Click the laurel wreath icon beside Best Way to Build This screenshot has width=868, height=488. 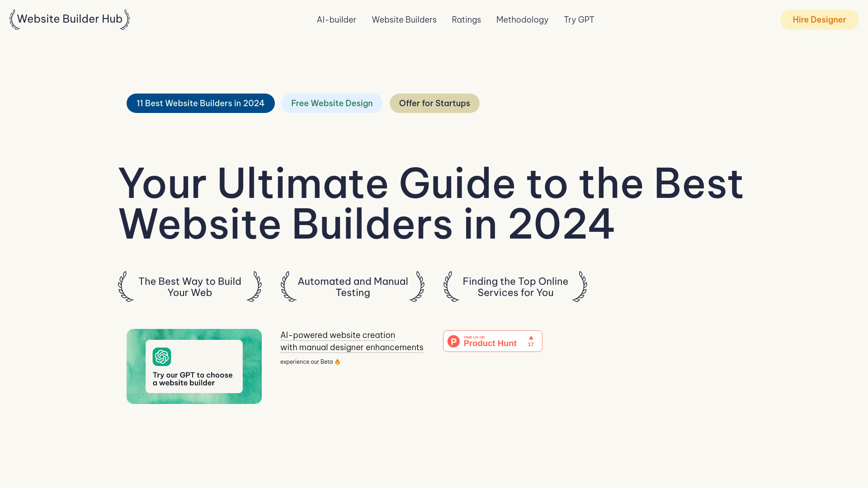(123, 286)
